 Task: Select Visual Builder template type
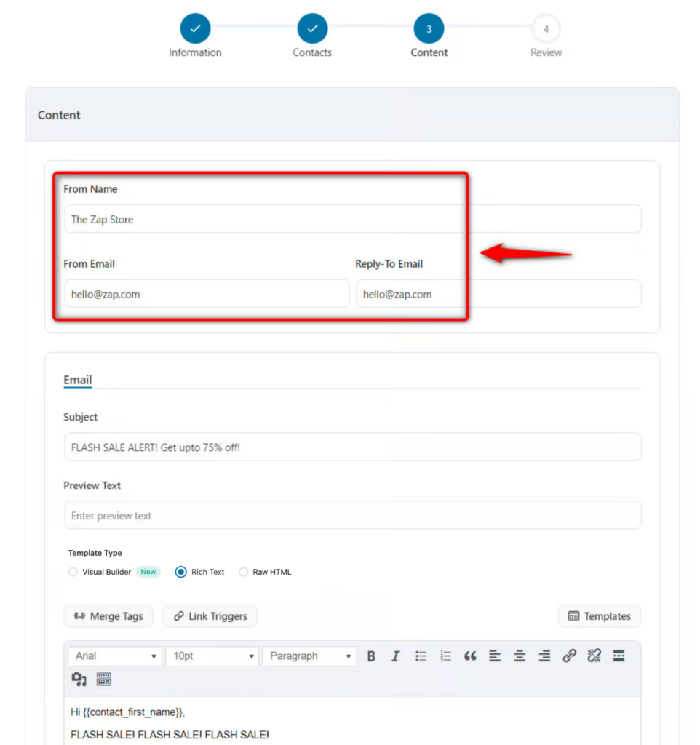73,572
